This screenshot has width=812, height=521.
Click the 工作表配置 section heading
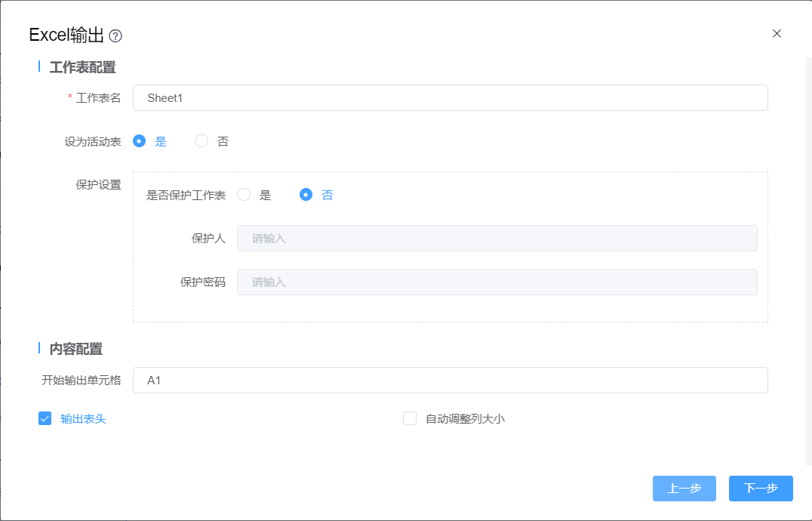(x=82, y=67)
